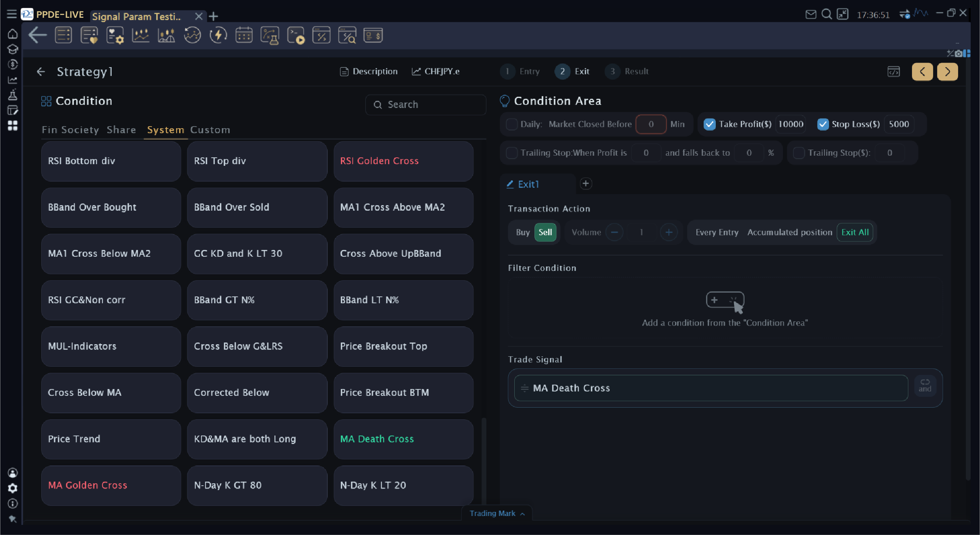Enable Trailing Stop When Profit checkbox
Viewport: 980px width, 535px height.
512,153
